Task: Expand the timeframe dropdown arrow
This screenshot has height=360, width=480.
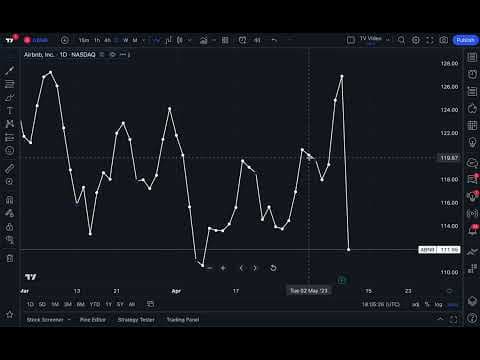Action: (x=144, y=40)
